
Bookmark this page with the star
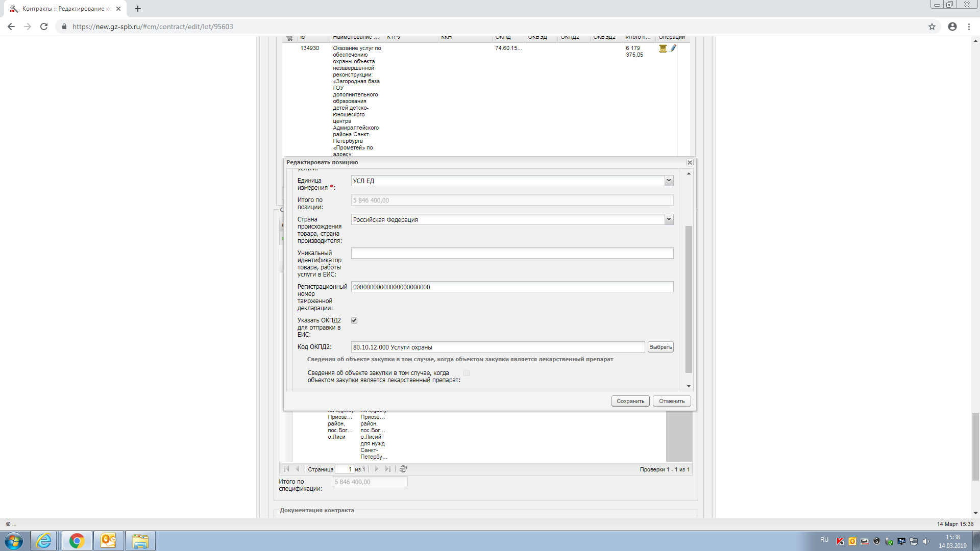coord(932,27)
